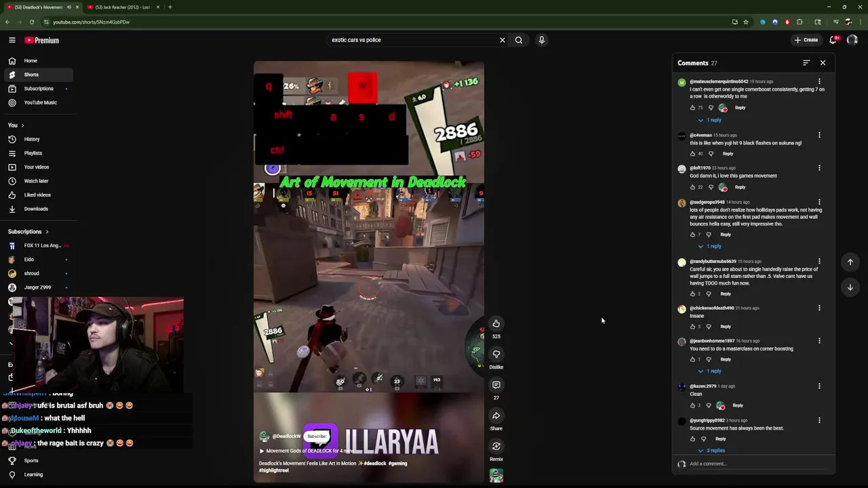Like the jeanbonhomme1897 comment
This screenshot has height=488, width=868.
pos(692,359)
